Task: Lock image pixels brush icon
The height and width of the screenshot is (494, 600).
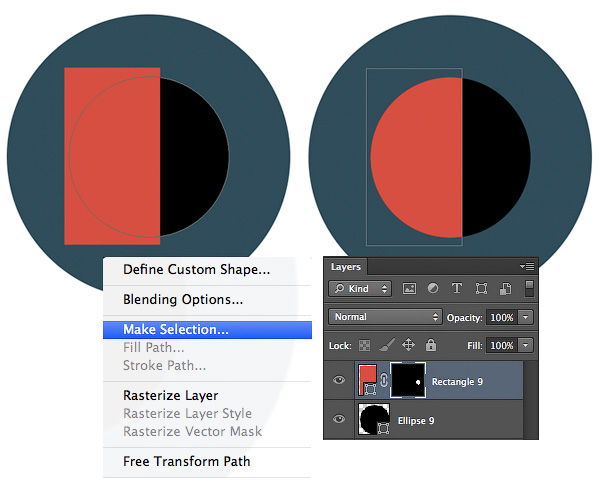Action: [386, 345]
